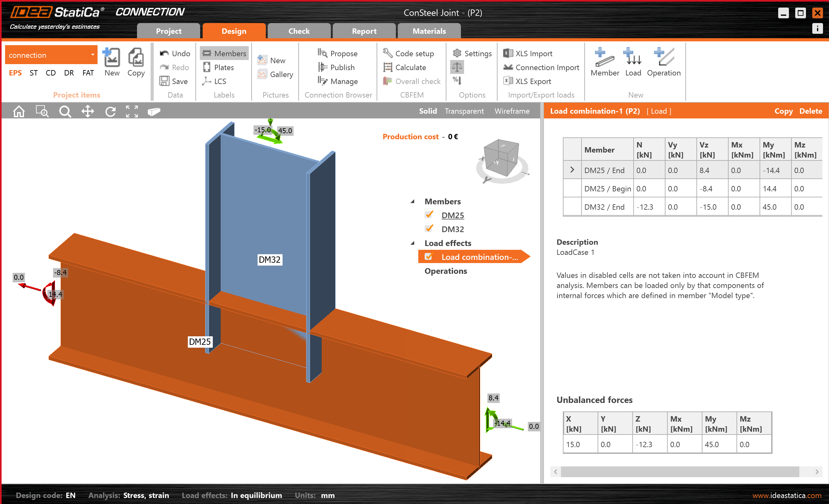Disable the Load combination checkbox
The height and width of the screenshot is (504, 829).
pos(428,256)
